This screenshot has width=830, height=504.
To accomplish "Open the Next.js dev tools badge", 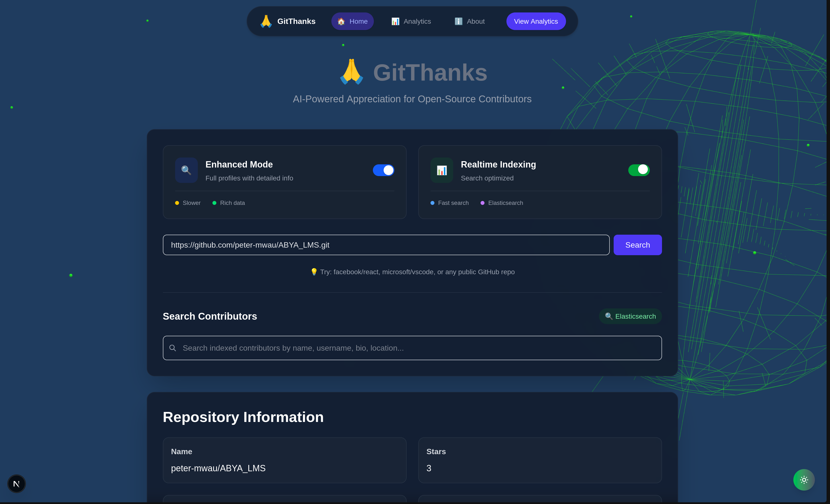I will point(16,484).
